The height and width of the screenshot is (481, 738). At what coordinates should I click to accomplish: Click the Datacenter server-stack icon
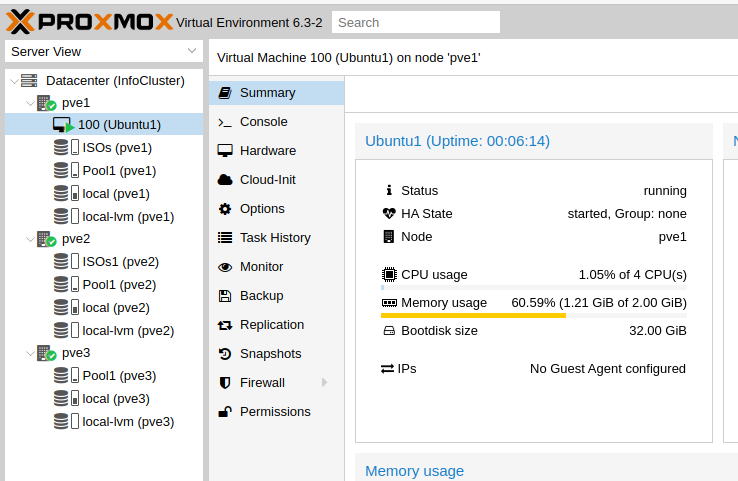tap(29, 80)
